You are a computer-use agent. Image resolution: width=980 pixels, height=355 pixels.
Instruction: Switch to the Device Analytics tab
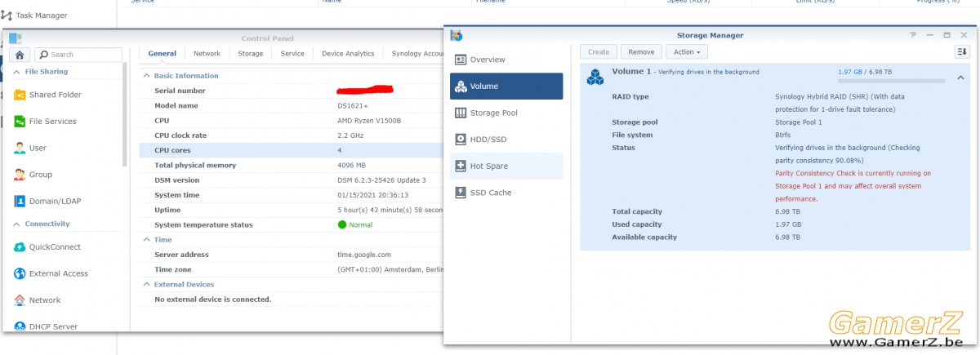(348, 54)
